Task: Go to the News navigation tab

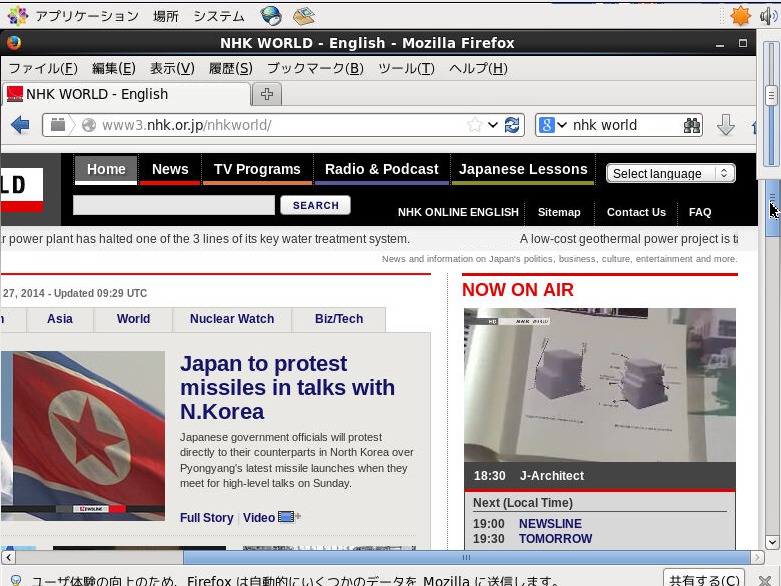Action: coord(170,170)
